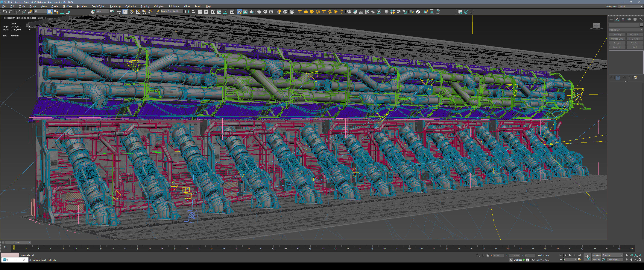Image resolution: width=644 pixels, height=270 pixels.
Task: Click the Undo arrow icon
Action: (x=4, y=11)
